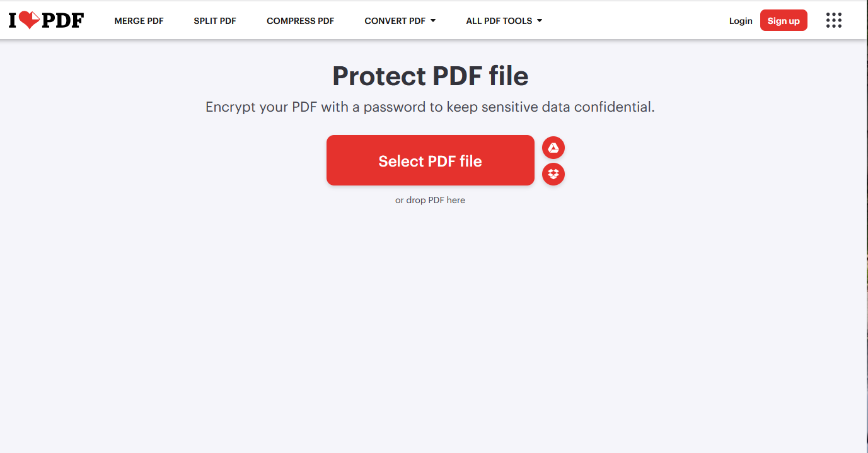Open the Login link
Image resolution: width=868 pixels, height=453 pixels.
click(740, 20)
